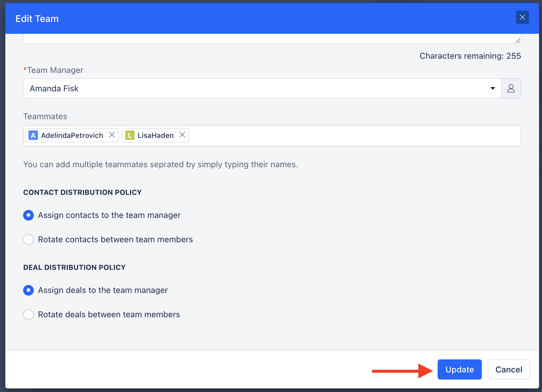Viewport: 542px width, 392px height.
Task: Select Rotate deals between team members
Action: pos(28,315)
